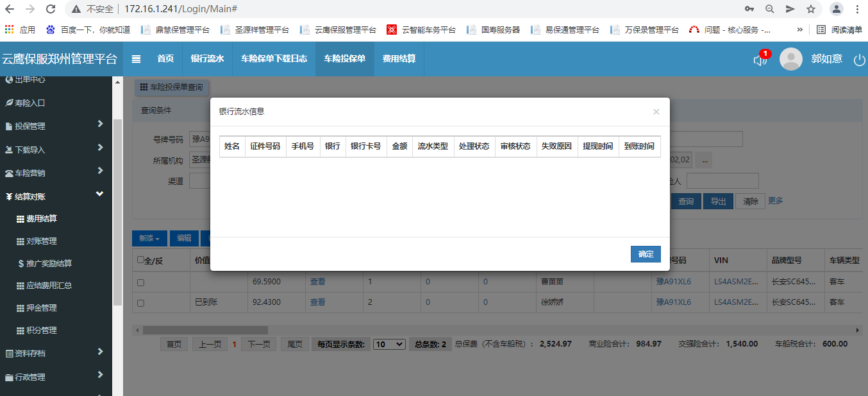The height and width of the screenshot is (396, 868).
Task: Close the 银行流水信息 dialog with X
Action: pyautogui.click(x=656, y=112)
